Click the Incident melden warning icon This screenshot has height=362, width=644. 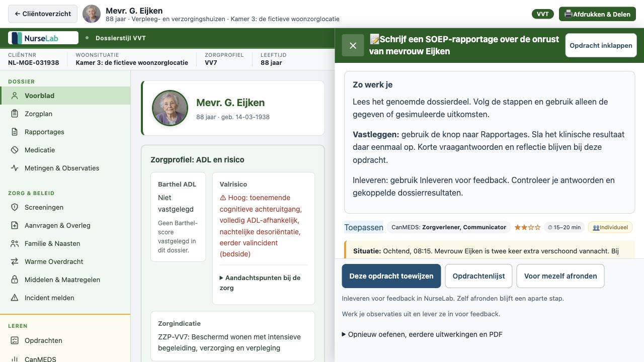pyautogui.click(x=15, y=298)
